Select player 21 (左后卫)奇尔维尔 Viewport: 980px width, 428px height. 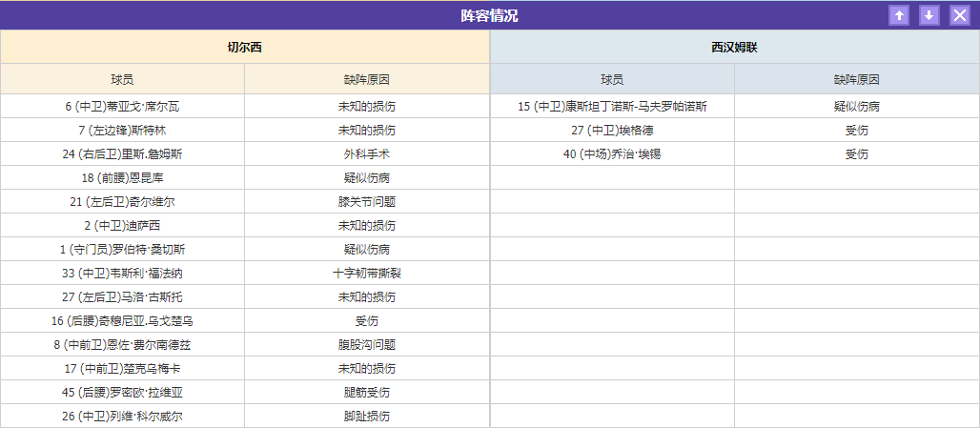pos(122,202)
